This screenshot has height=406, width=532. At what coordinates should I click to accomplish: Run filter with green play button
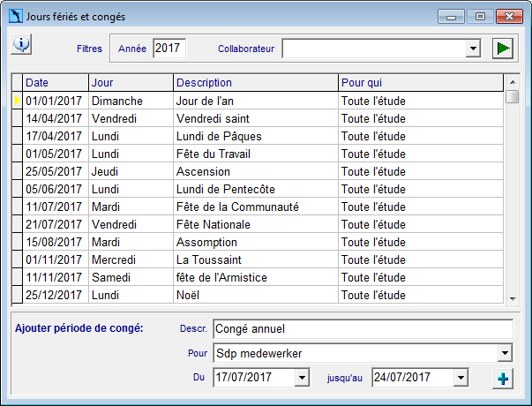(503, 49)
